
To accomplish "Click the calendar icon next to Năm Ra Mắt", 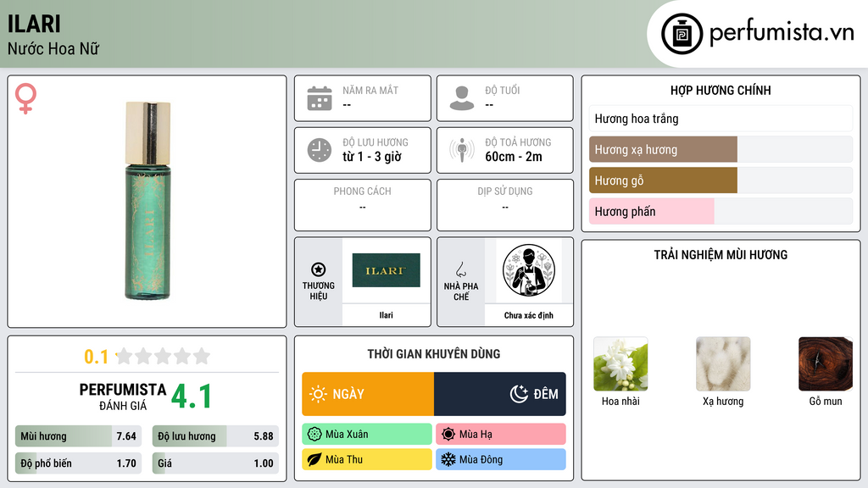I will [320, 98].
